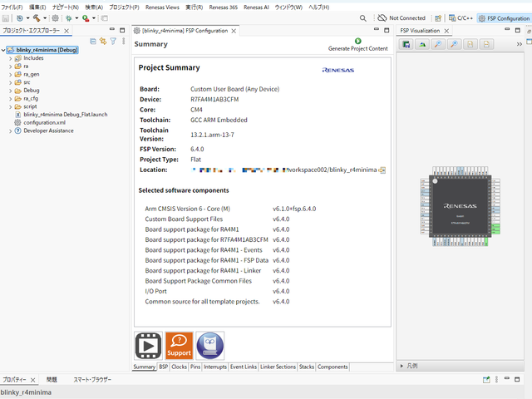Expand the Debug folder
Screen dimensions: 532x399
[11, 91]
